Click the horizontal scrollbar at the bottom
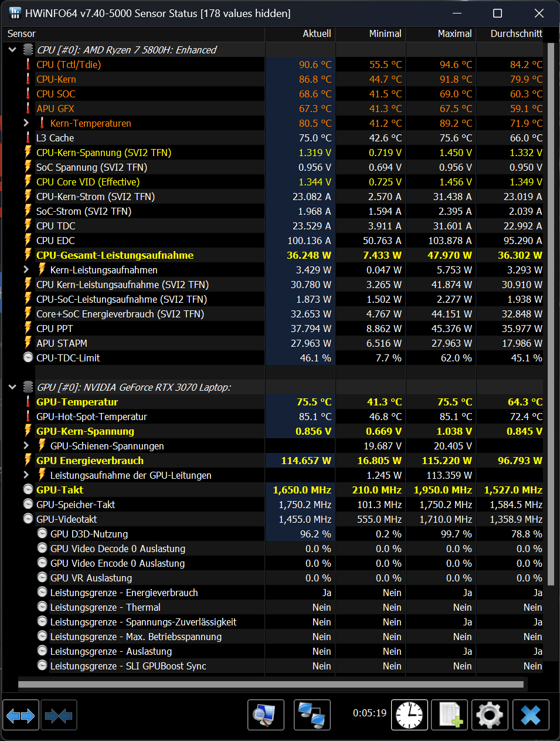 [271, 684]
